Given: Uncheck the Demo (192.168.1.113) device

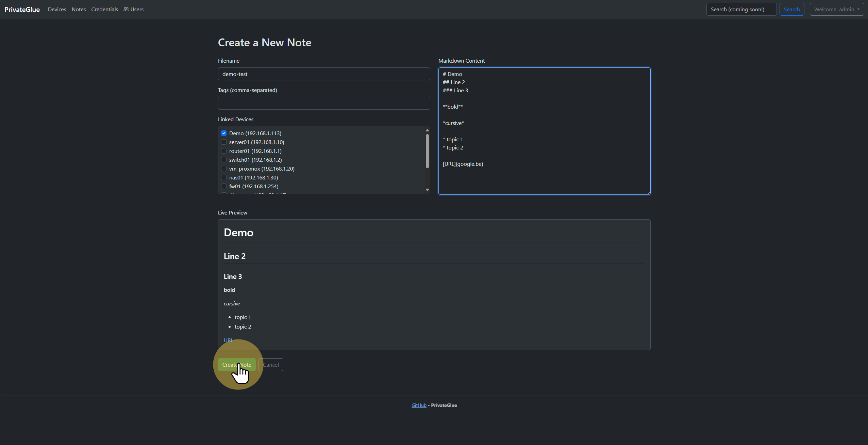Looking at the screenshot, I should [x=224, y=133].
